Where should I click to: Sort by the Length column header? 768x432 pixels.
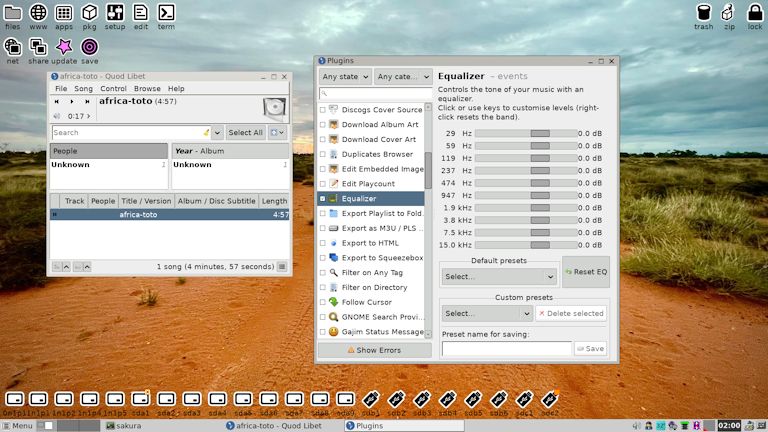(274, 201)
